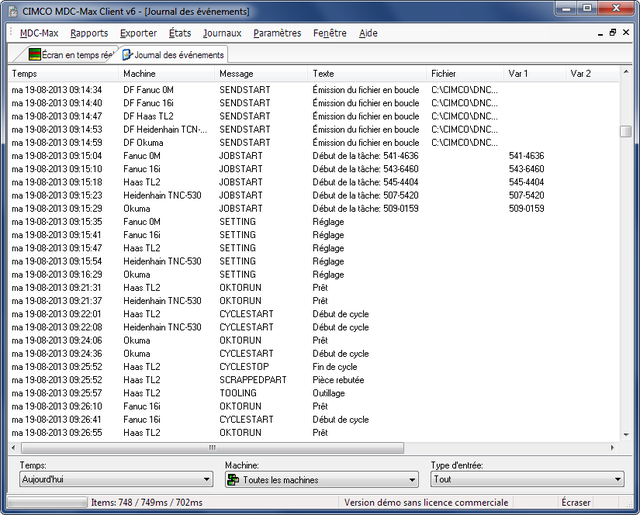The width and height of the screenshot is (640, 515).
Task: Select the SCRAPPEDPART Pièce rebutée row
Action: 313,380
